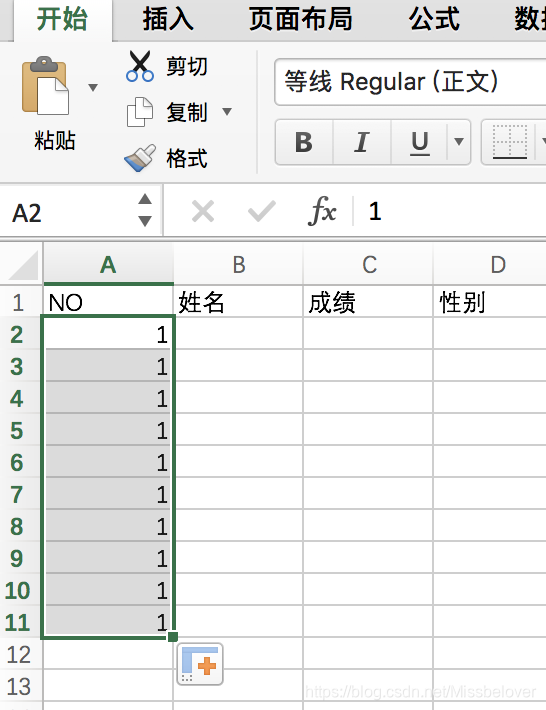Click cell A11 with value 1
Image resolution: width=546 pixels, height=710 pixels.
point(108,622)
